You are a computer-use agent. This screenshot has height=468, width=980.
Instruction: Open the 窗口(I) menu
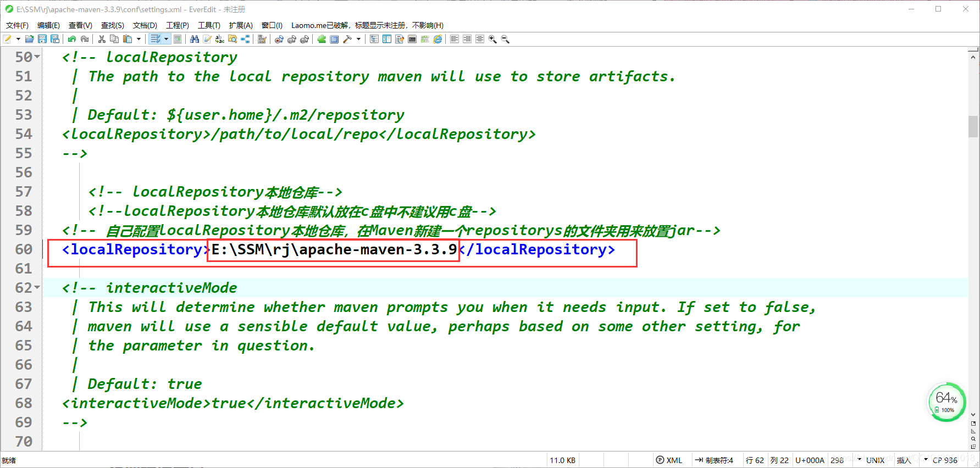click(272, 25)
